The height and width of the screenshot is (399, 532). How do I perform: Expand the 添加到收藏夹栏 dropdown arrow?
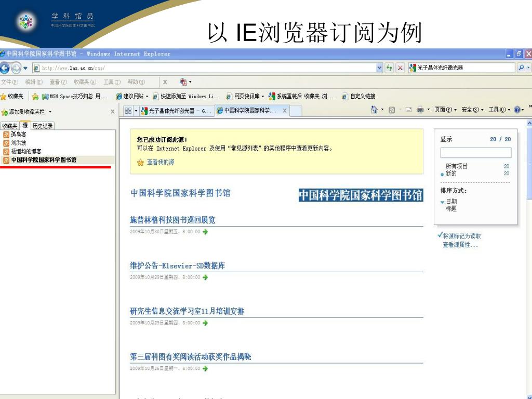(50, 112)
